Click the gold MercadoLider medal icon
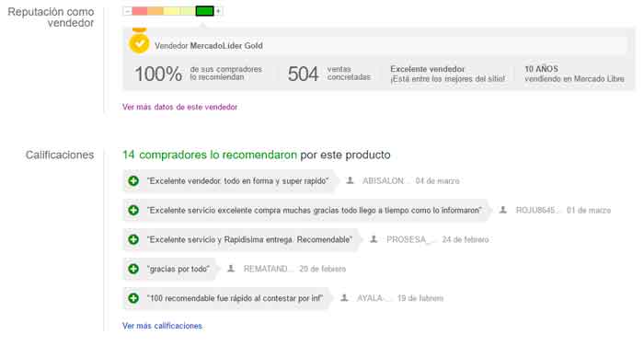Screen dimensions: 644x346 tap(139, 42)
